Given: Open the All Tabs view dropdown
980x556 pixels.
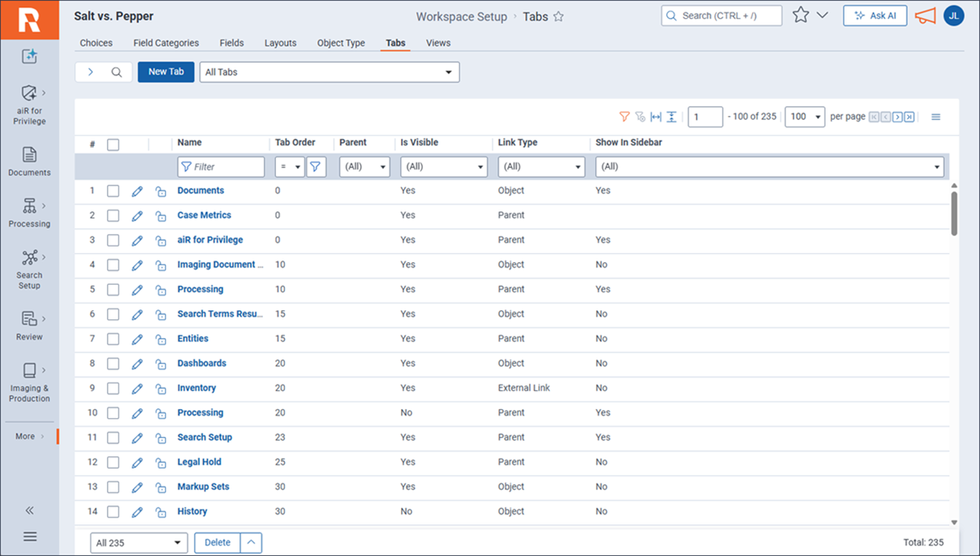Looking at the screenshot, I should point(329,72).
